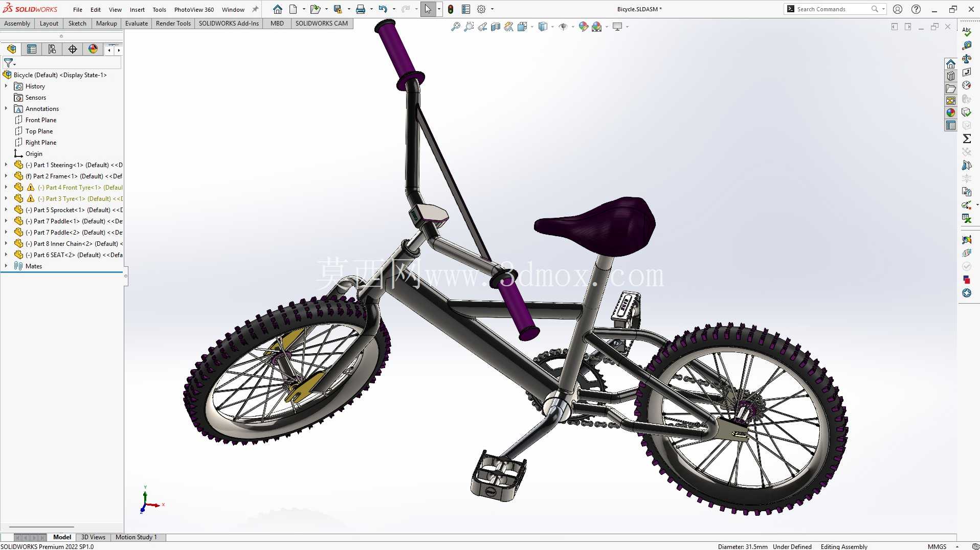Switch to the Evaluate tab
The width and height of the screenshot is (980, 550).
[x=137, y=23]
